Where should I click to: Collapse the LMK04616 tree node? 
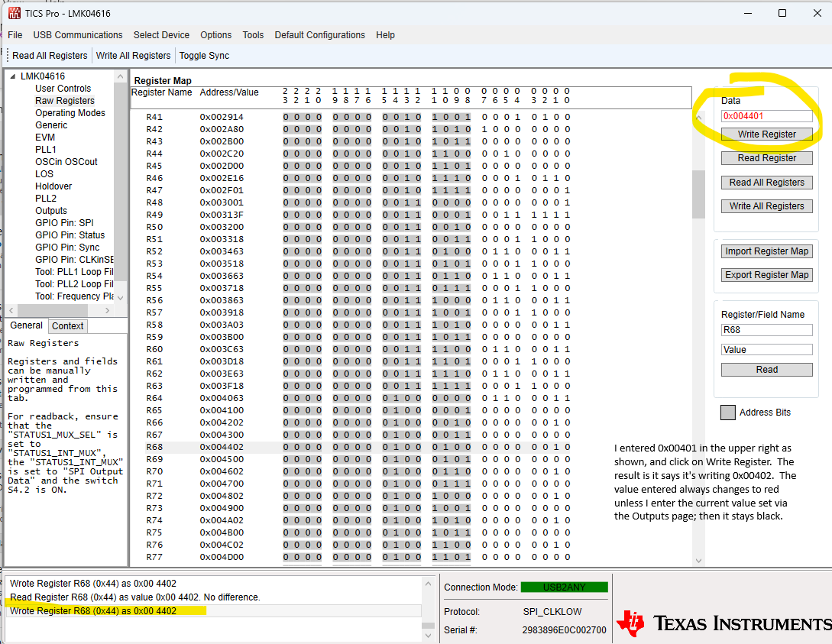tap(13, 76)
